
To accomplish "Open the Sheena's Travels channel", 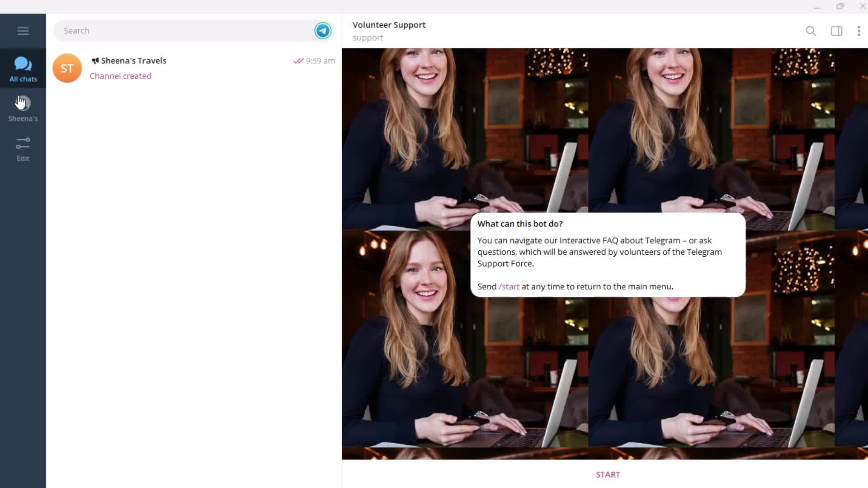I will (194, 68).
